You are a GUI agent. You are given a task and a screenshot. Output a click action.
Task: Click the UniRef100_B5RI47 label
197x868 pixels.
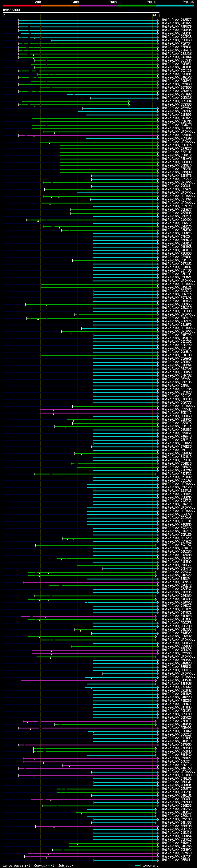[177, 413]
